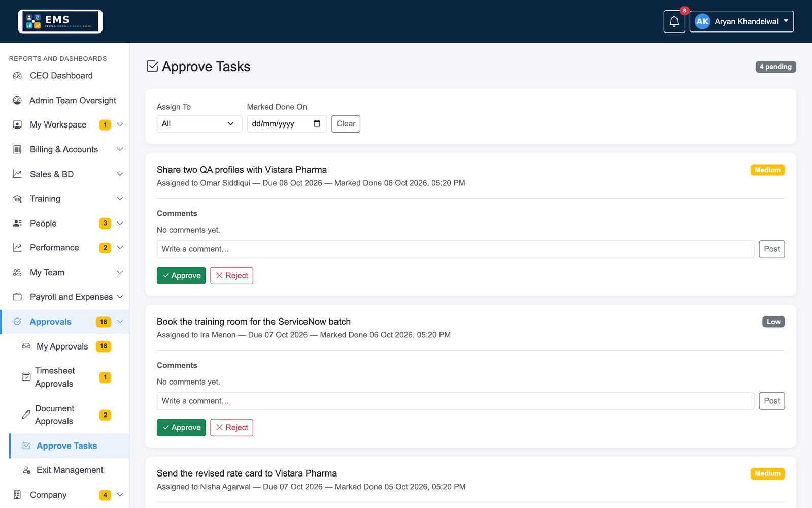Select Approve Tasks in sidebar
The width and height of the screenshot is (812, 508).
point(69,446)
